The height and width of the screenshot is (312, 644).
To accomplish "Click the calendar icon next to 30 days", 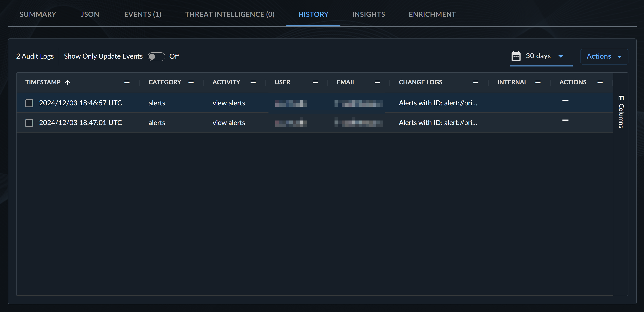I will click(x=516, y=56).
